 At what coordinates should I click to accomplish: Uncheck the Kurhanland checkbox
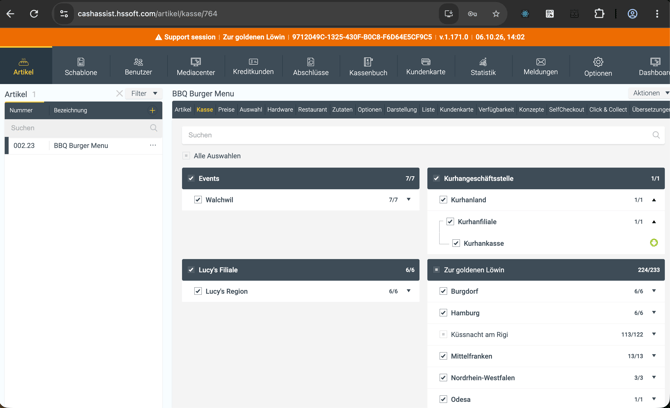pyautogui.click(x=443, y=200)
